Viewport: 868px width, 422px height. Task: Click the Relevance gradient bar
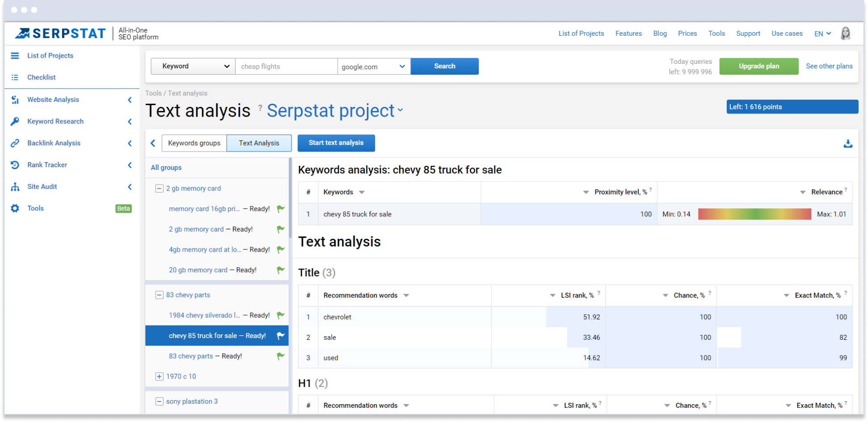pos(754,214)
